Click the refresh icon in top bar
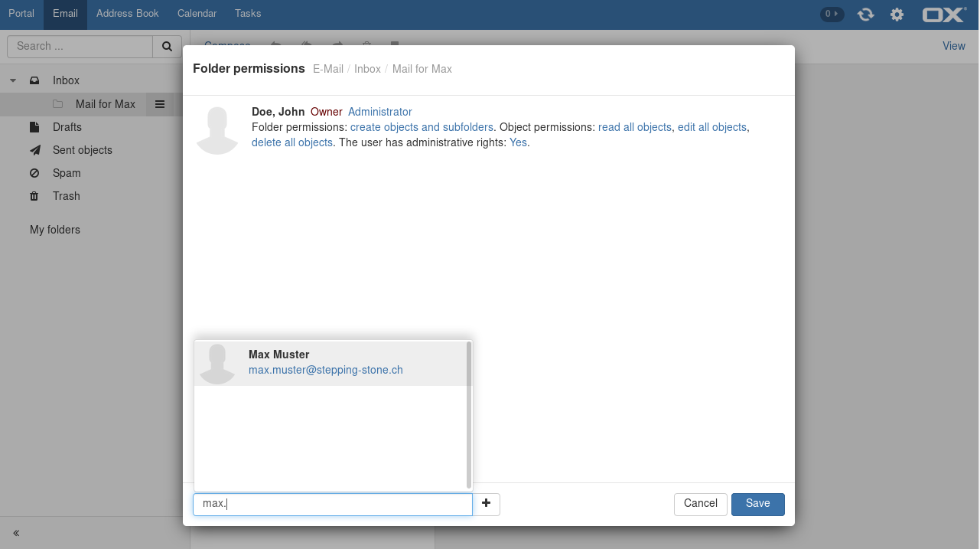The height and width of the screenshot is (549, 980). pos(865,15)
